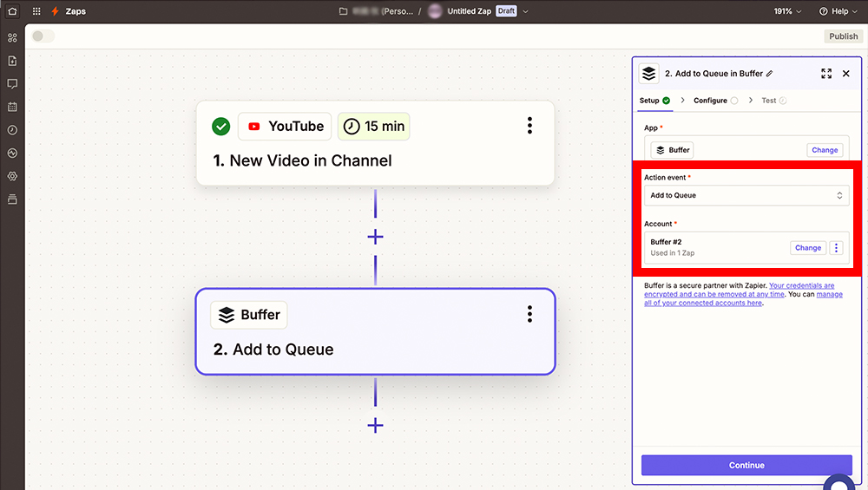Open the Zapier home icon

click(12, 11)
